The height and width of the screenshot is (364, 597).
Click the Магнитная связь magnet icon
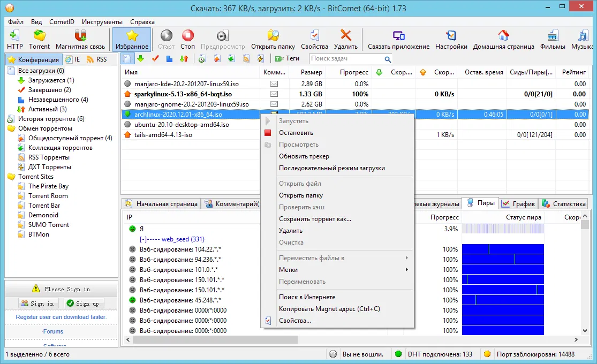tap(80, 40)
